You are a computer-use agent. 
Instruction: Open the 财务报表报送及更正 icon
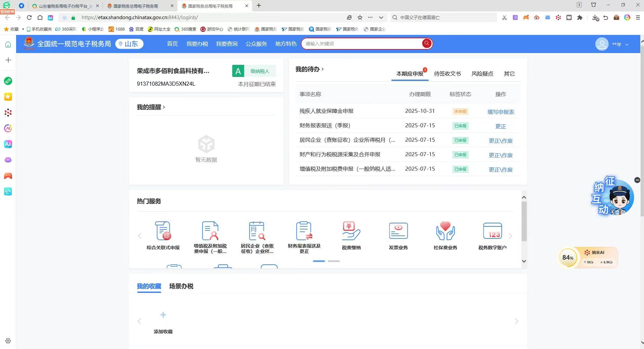(x=304, y=231)
